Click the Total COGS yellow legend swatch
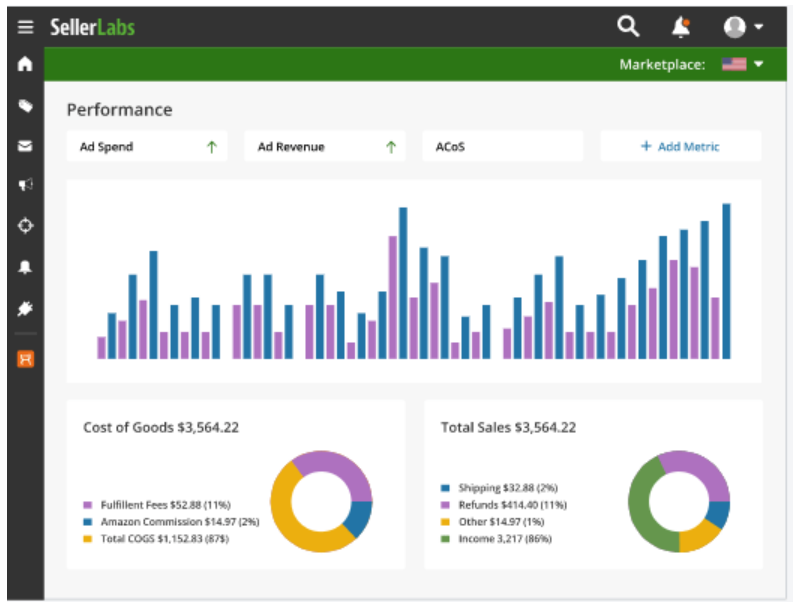This screenshot has width=806, height=614. (88, 539)
